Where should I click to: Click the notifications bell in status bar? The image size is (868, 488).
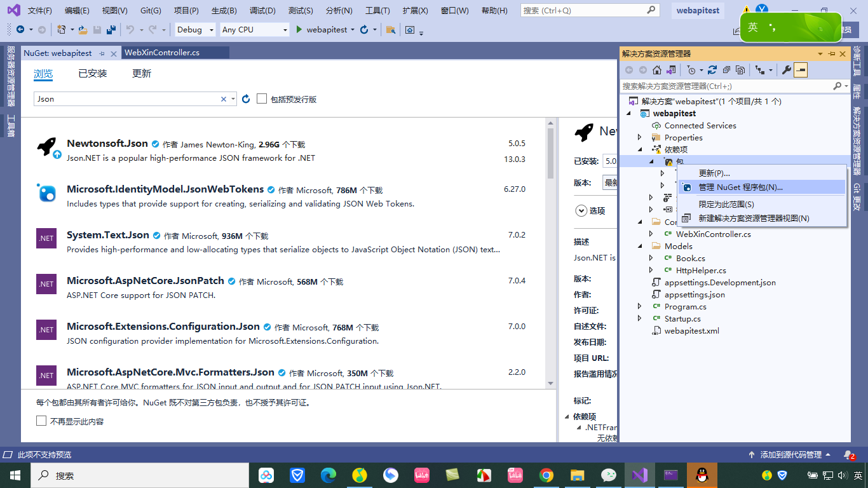849,455
